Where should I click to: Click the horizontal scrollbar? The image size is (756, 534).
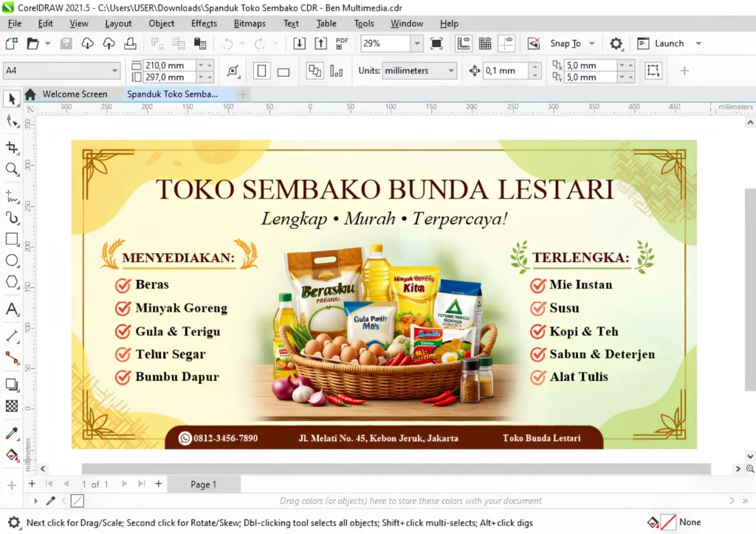396,468
